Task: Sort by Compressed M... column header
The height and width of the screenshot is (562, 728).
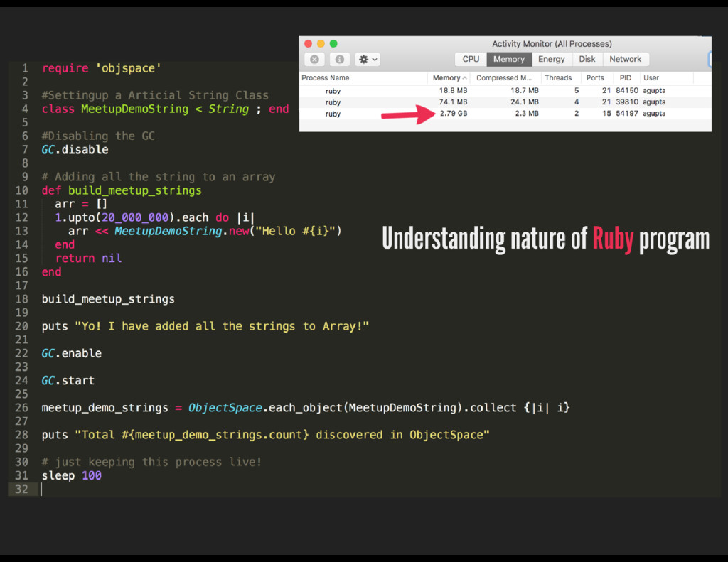Action: click(505, 78)
